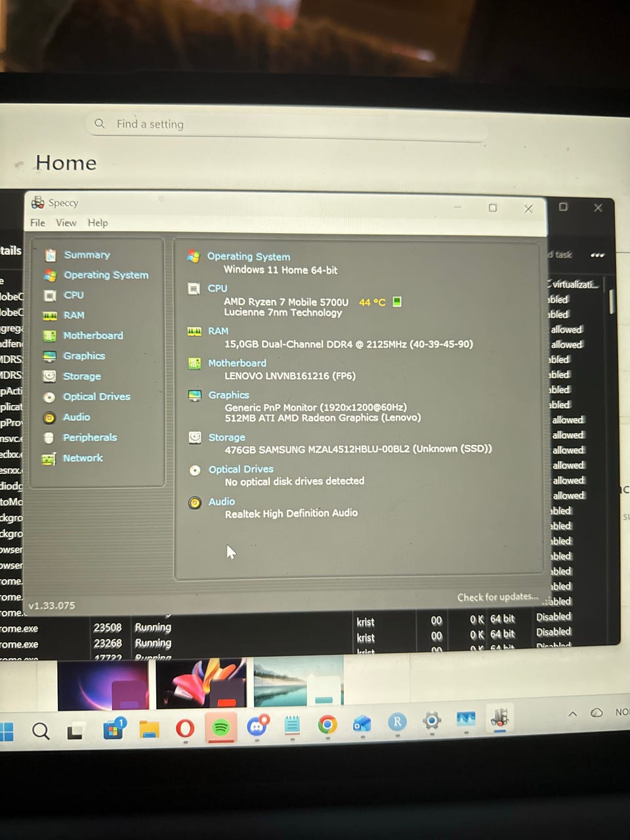Image resolution: width=630 pixels, height=840 pixels.
Task: Open Storage section in Speccy sidebar
Action: 82,376
